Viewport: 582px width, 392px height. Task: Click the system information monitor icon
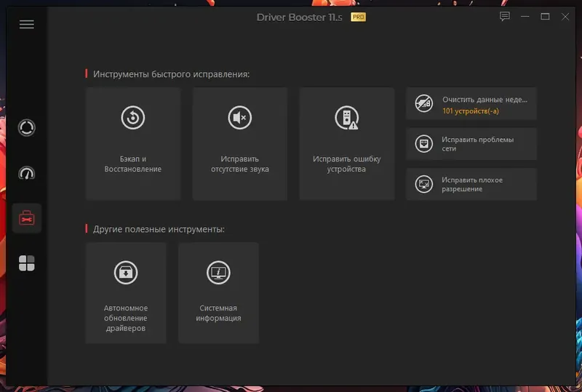[x=218, y=273]
